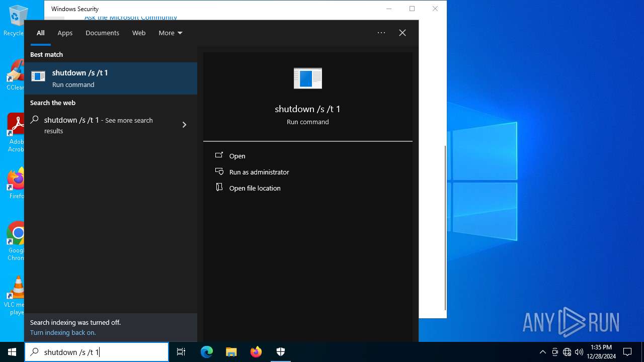The height and width of the screenshot is (362, 644).
Task: Select the Adobe Acrobat desktop shortcut
Action: point(16,133)
